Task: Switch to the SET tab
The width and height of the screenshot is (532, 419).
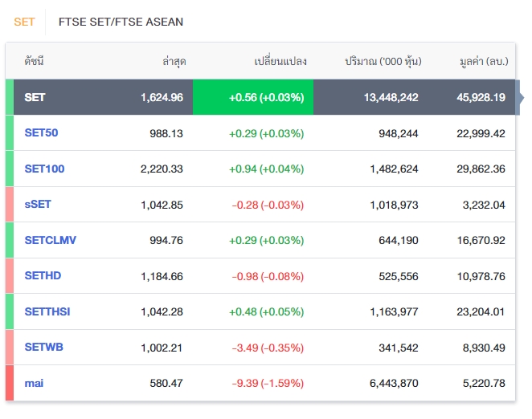Action: click(x=24, y=22)
